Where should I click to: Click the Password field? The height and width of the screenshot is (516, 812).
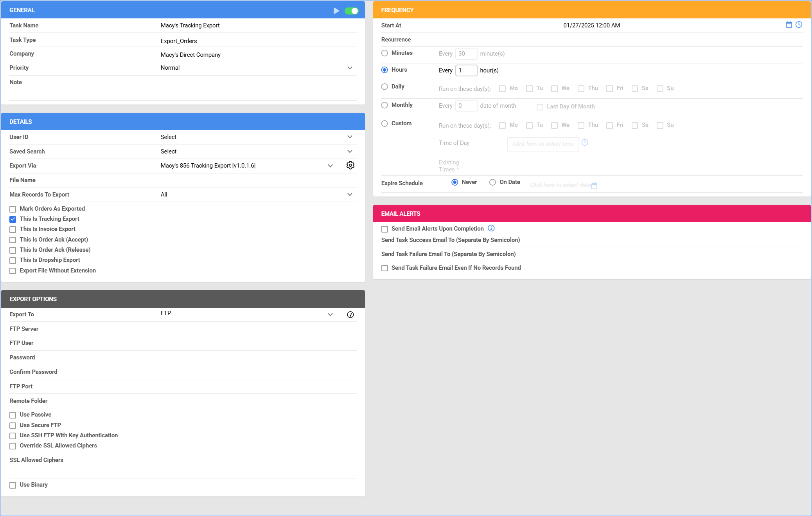[x=258, y=357]
